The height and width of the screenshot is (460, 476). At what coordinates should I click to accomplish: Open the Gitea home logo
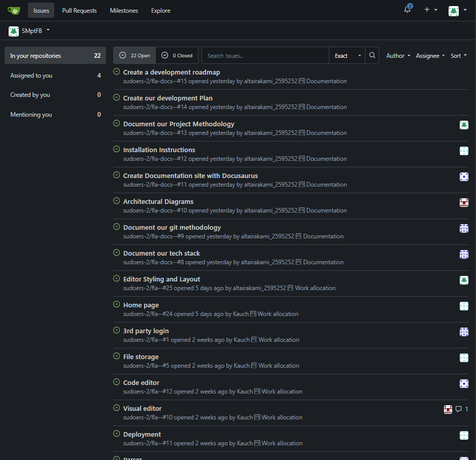pos(14,11)
